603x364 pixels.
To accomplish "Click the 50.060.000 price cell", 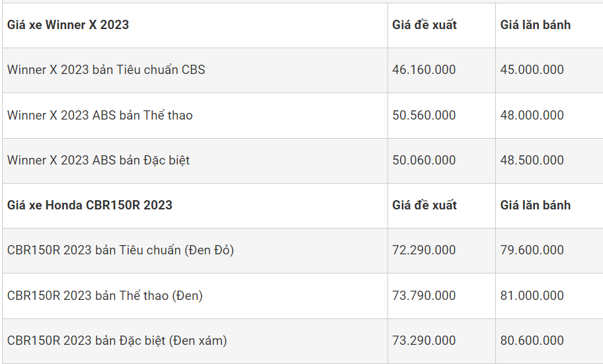I will [424, 160].
